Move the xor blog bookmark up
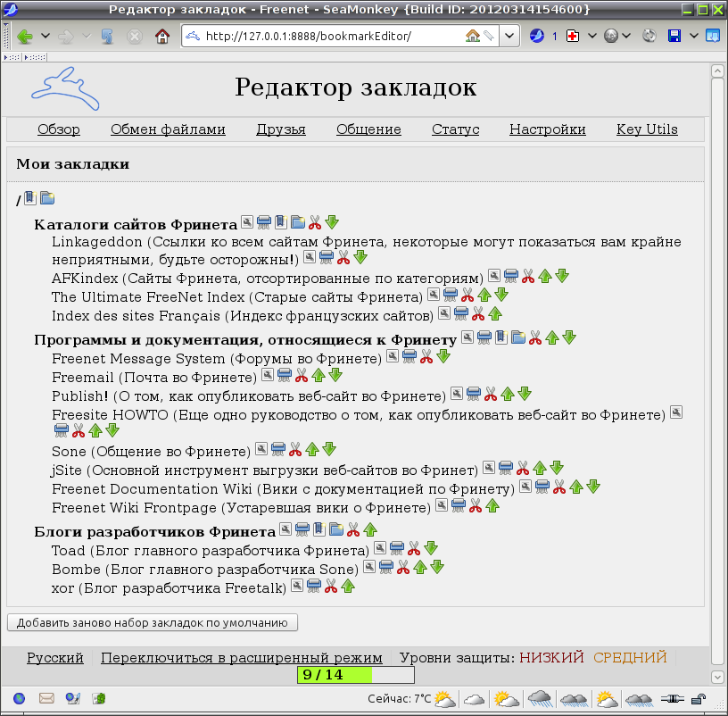Screen dimensions: 728x716 (x=348, y=586)
